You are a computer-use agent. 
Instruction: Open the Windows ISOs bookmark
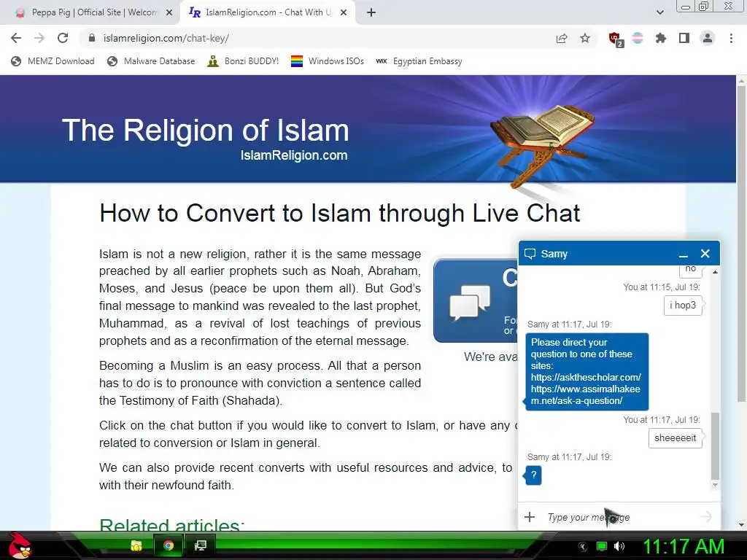pyautogui.click(x=328, y=61)
